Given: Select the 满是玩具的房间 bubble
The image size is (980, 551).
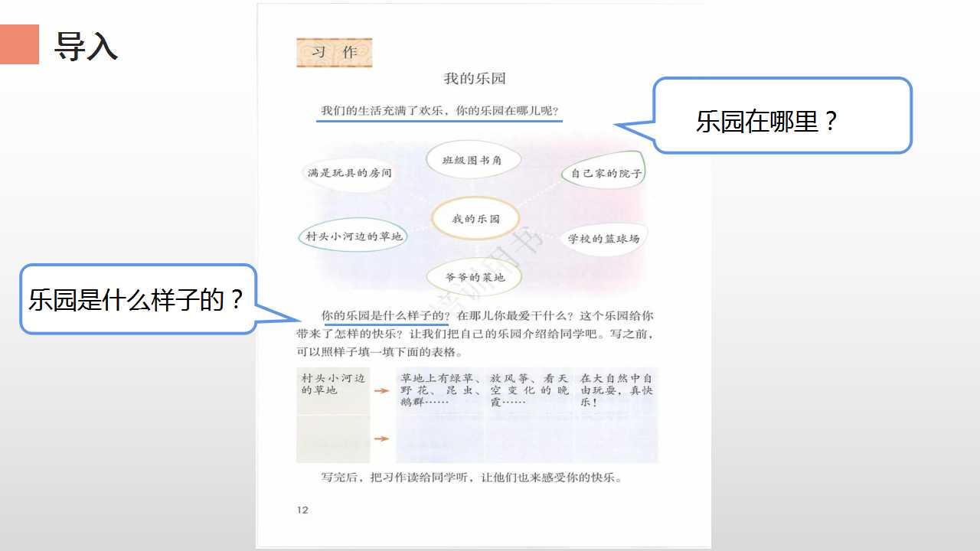Looking at the screenshot, I should point(348,173).
